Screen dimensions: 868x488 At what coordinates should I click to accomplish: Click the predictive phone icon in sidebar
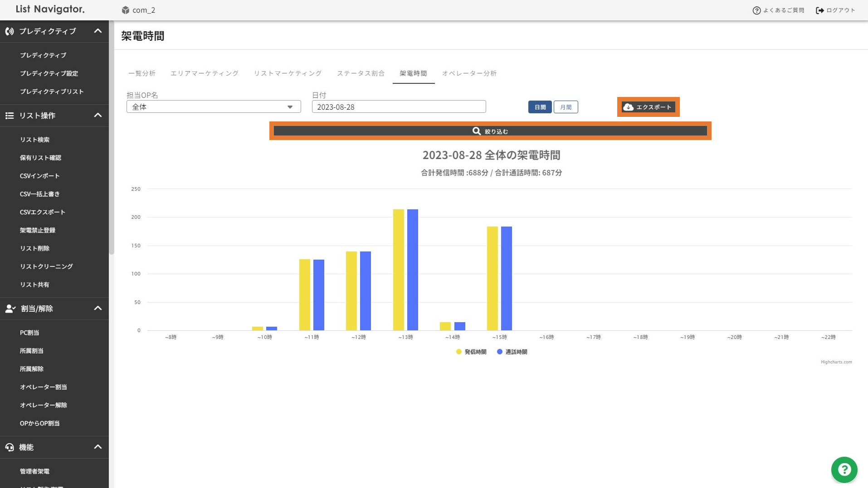click(x=10, y=31)
